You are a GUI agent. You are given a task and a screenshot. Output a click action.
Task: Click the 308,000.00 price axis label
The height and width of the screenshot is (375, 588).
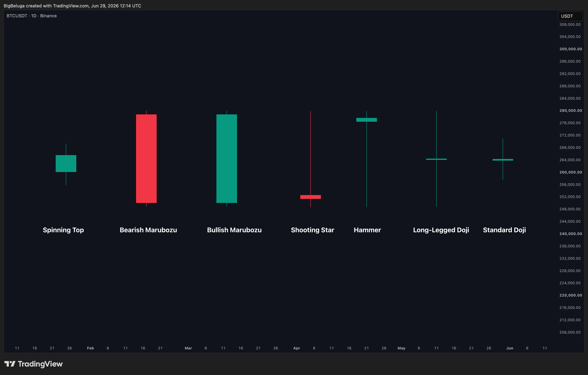coord(570,24)
